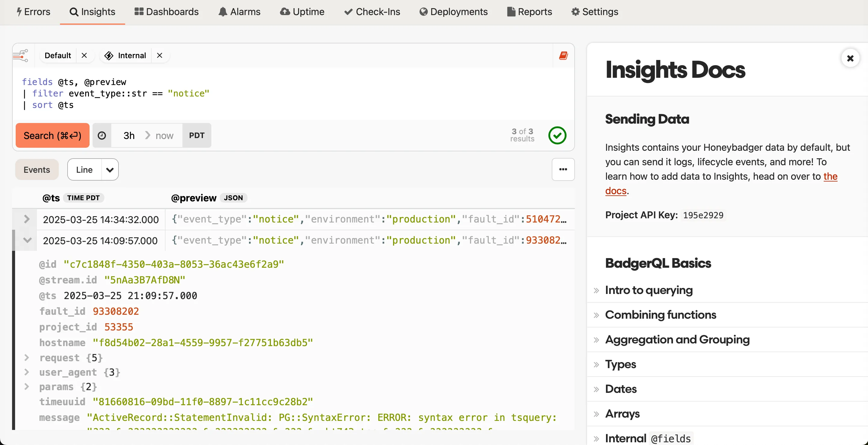Switch to the Dashboards tab
Screen dimensions: 868x445
166,11
